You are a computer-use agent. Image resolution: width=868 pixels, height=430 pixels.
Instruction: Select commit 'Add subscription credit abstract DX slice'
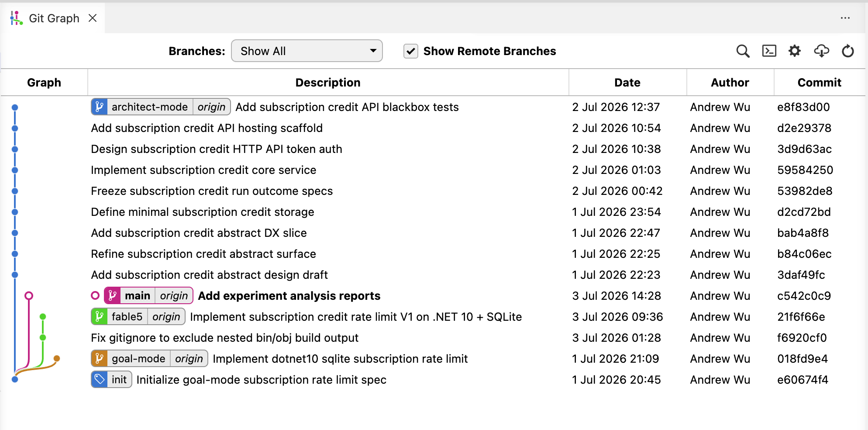point(199,233)
